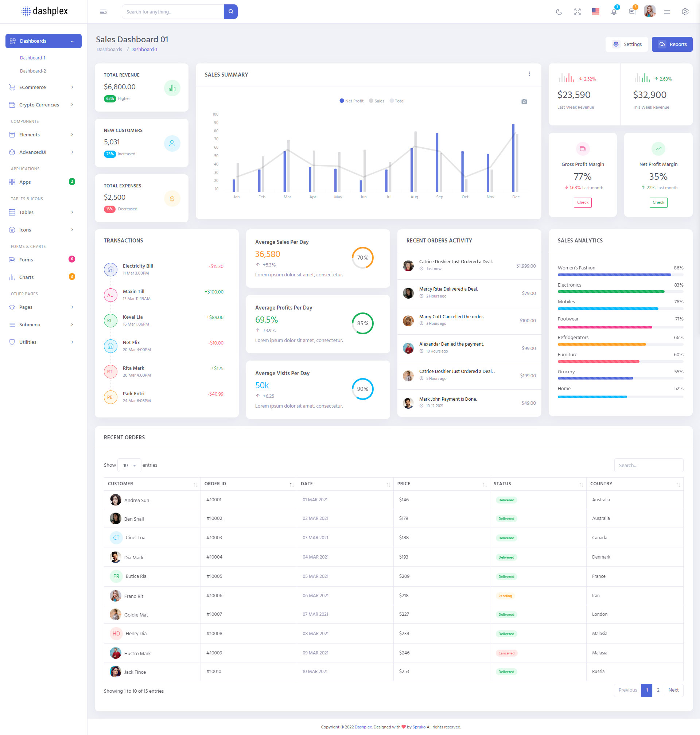Toggle dark mode moon icon
This screenshot has width=700, height=735.
pyautogui.click(x=559, y=12)
